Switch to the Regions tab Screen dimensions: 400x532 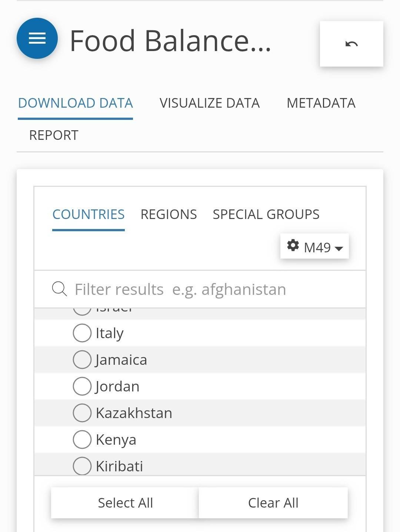tap(169, 214)
